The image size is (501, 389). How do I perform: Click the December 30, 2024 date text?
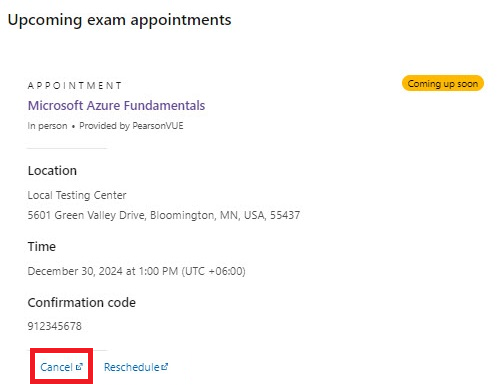click(75, 271)
